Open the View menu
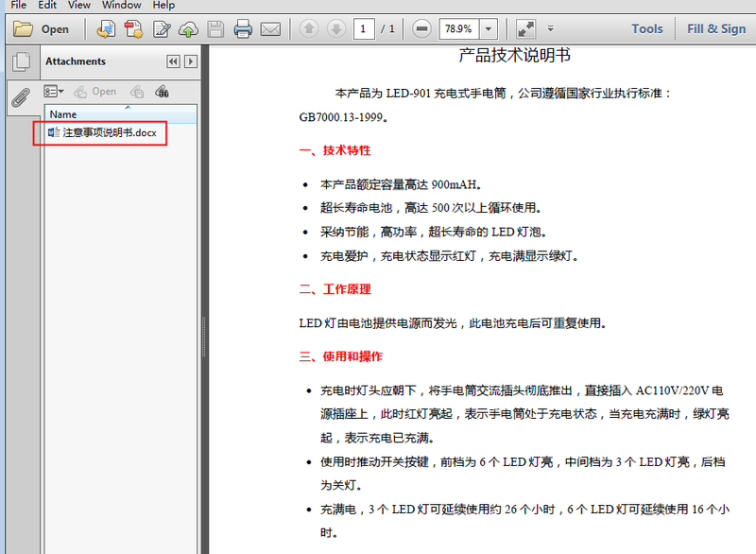Screen dimensions: 756x554 tap(78, 6)
